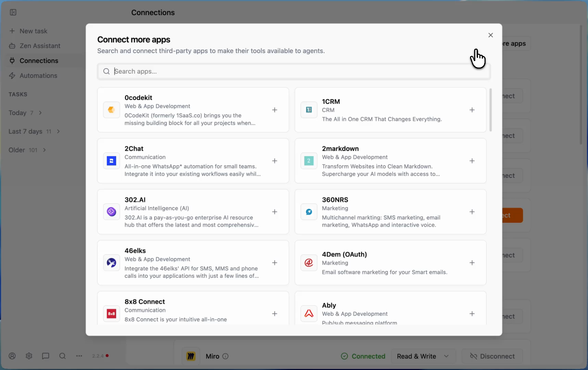This screenshot has height=370, width=588.
Task: Add the 4Dem (OAuth) app
Action: point(472,263)
